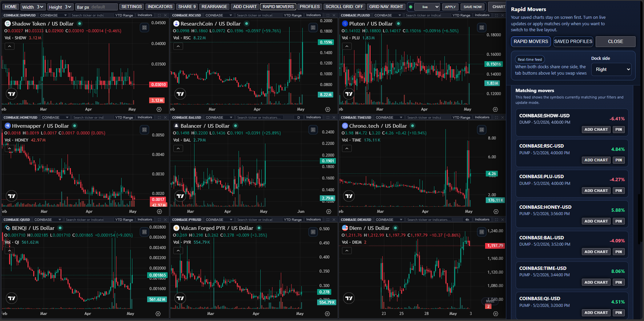Open chart settings gear on Vulcan Forged PYR chart
This screenshot has width=644, height=321.
(327, 313)
